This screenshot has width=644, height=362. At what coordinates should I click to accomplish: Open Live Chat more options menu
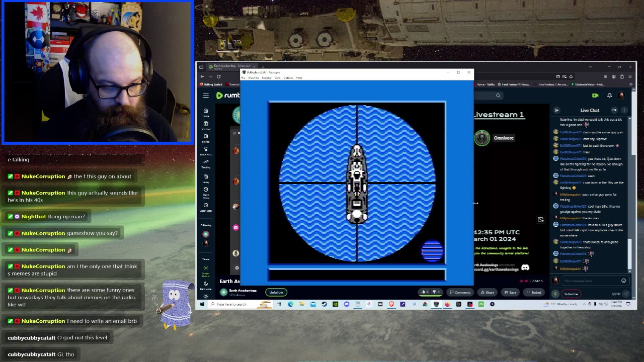[x=624, y=110]
